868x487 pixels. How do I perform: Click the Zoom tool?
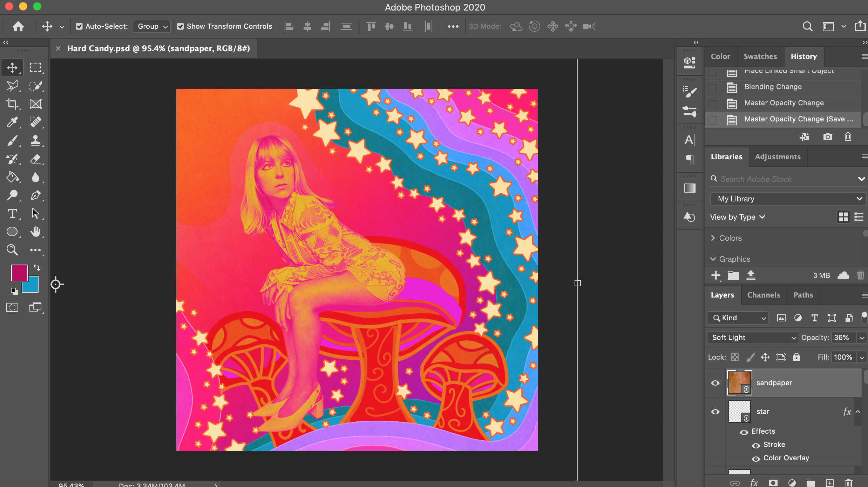pyautogui.click(x=12, y=250)
